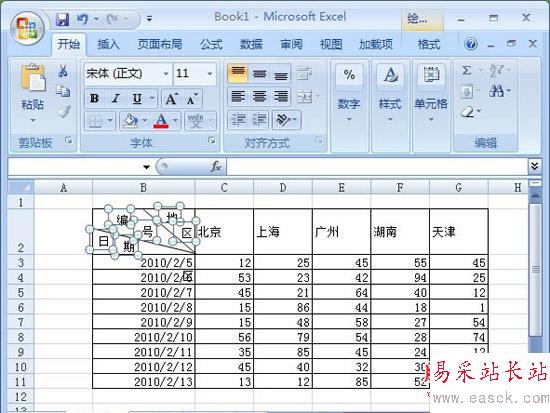Open the round Office button menu
Image resolution: width=550 pixels, height=413 pixels.
27,29
